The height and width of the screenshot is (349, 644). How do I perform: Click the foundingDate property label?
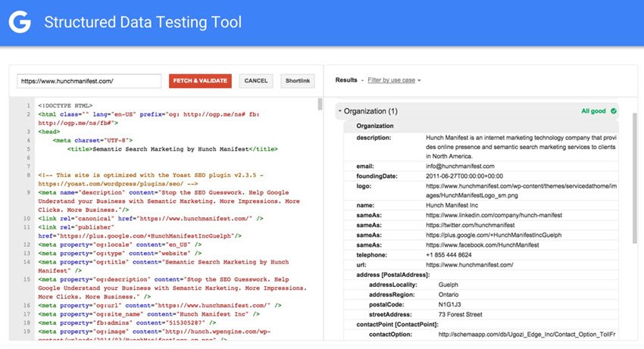[x=377, y=176]
